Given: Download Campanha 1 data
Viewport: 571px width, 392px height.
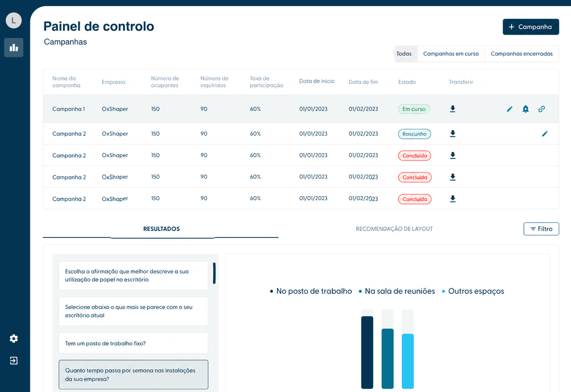Looking at the screenshot, I should coord(453,109).
